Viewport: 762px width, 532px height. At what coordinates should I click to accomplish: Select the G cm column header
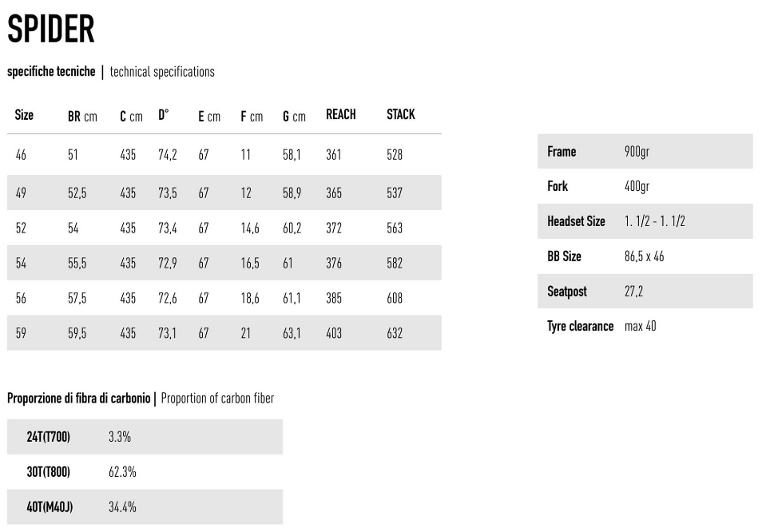[294, 117]
